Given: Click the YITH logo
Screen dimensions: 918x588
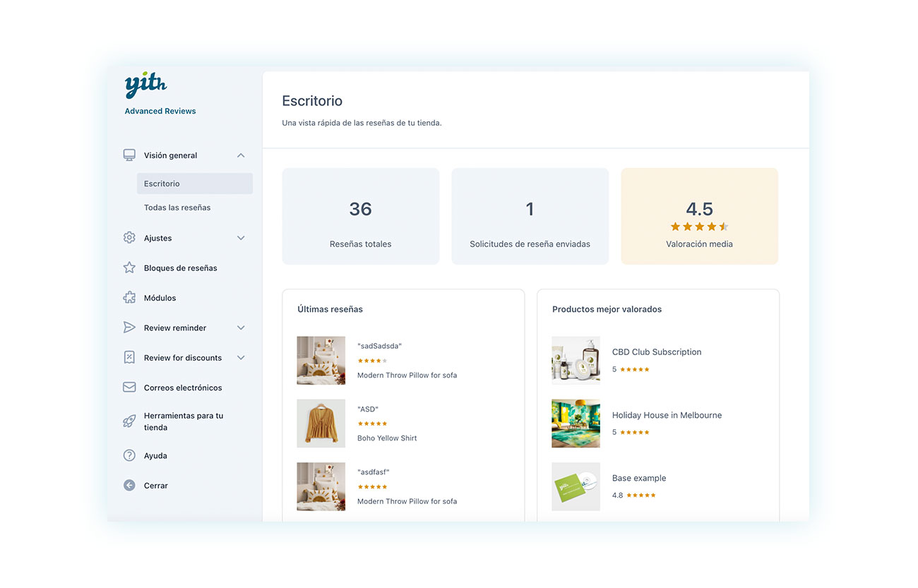Looking at the screenshot, I should pyautogui.click(x=145, y=85).
